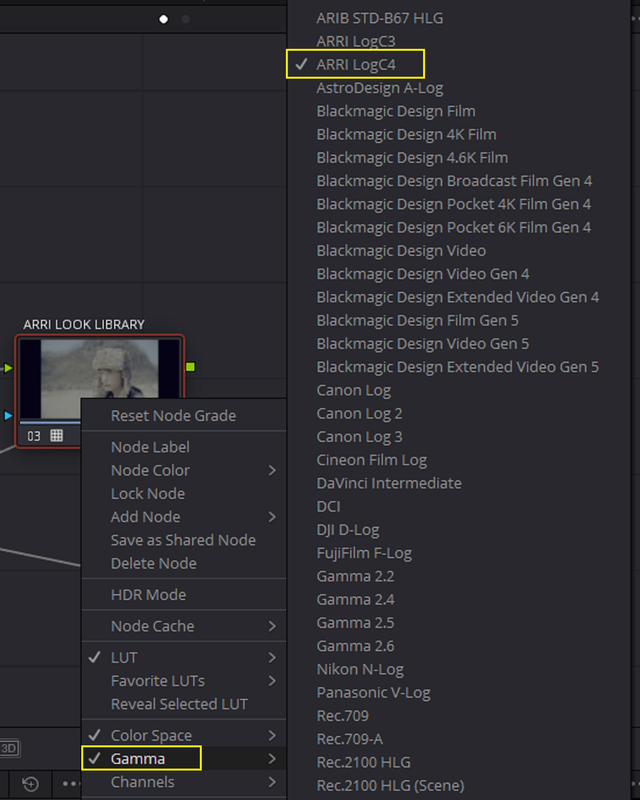Open Node Label entry

click(x=150, y=447)
